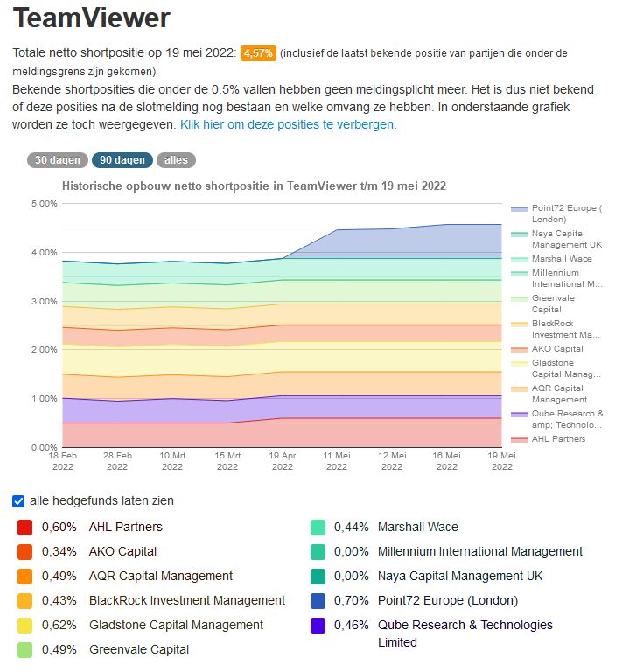Click the purple Qube Research swatch

point(318,626)
